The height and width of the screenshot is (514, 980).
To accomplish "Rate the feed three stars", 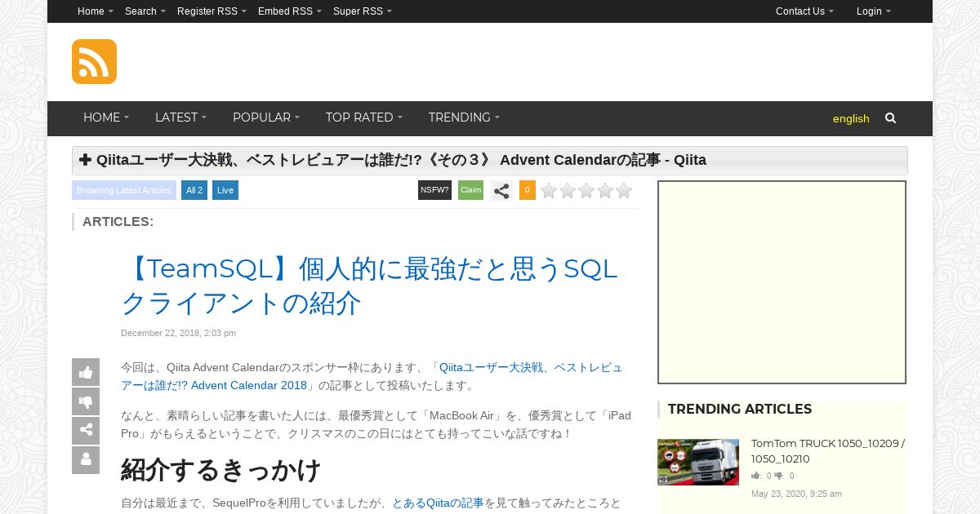I will (586, 191).
